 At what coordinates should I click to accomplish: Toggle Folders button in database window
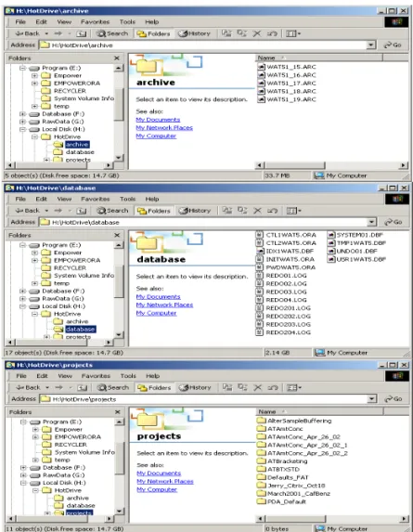[154, 211]
